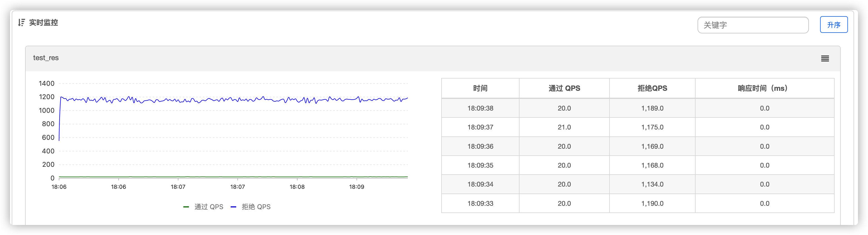Click the 1,190.0 rejected QPS cell
This screenshot has height=235, width=868.
point(652,203)
